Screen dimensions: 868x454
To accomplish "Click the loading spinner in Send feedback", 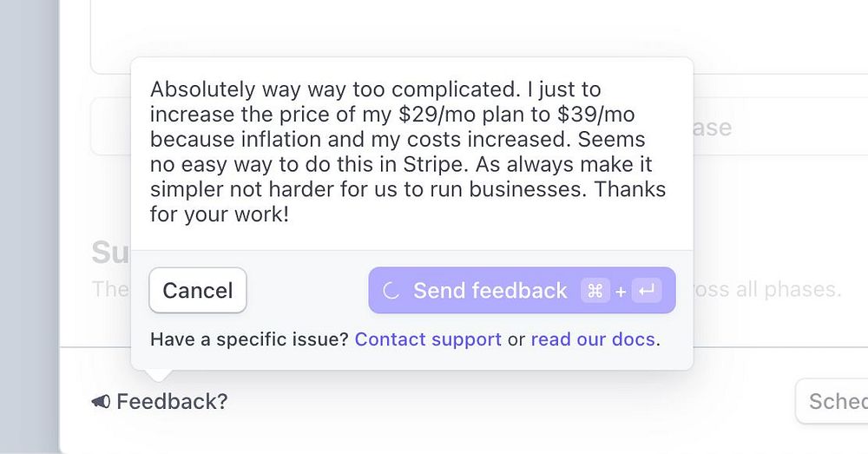I will (x=391, y=291).
